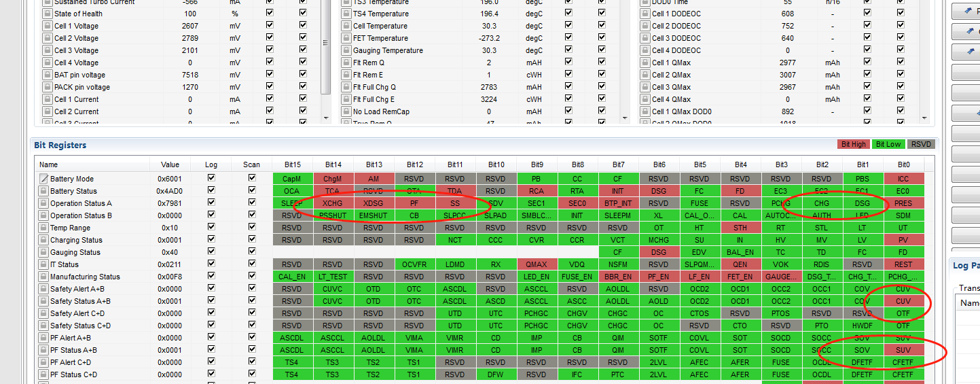
Task: Click the Bit Low green legend swatch
Action: [x=888, y=144]
